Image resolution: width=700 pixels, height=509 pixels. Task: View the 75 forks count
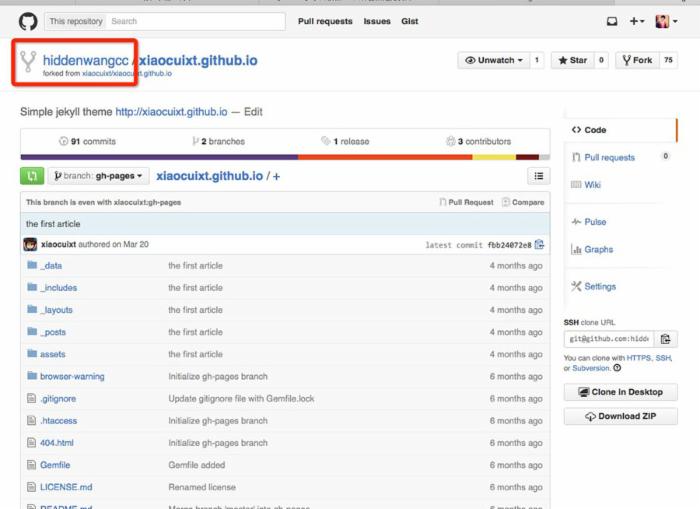668,60
